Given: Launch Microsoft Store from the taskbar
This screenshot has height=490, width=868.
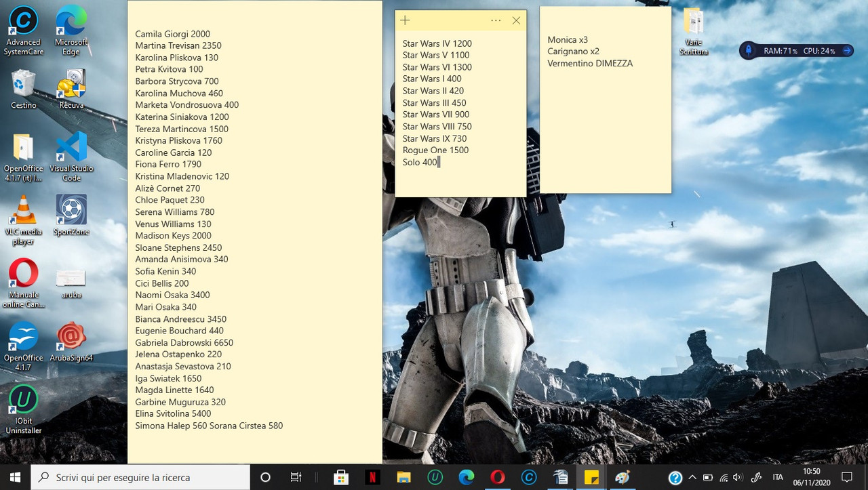Looking at the screenshot, I should (x=341, y=477).
